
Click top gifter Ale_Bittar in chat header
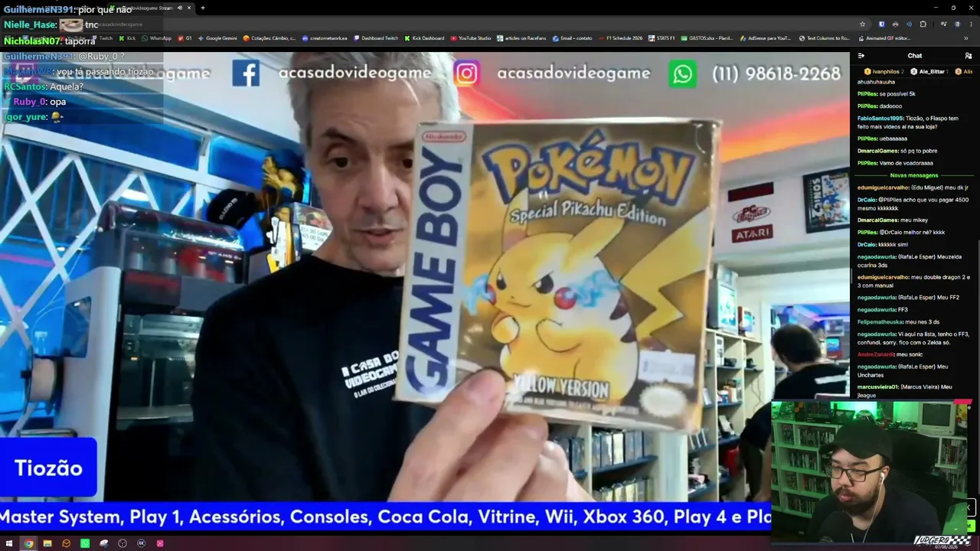[929, 71]
